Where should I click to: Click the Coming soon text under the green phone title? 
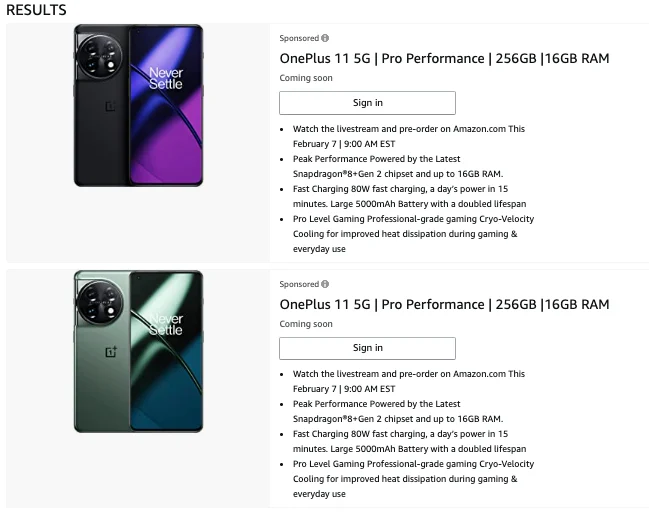point(306,324)
